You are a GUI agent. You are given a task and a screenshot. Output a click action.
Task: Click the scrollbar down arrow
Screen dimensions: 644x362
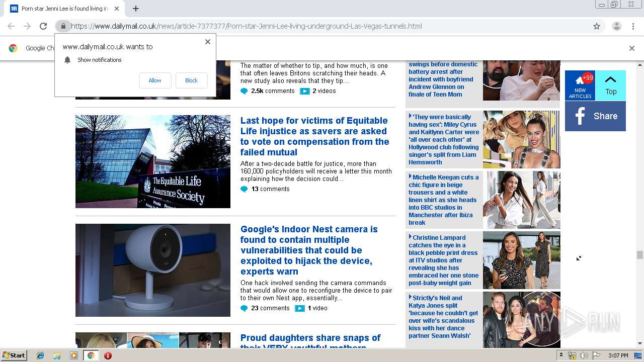point(640,343)
